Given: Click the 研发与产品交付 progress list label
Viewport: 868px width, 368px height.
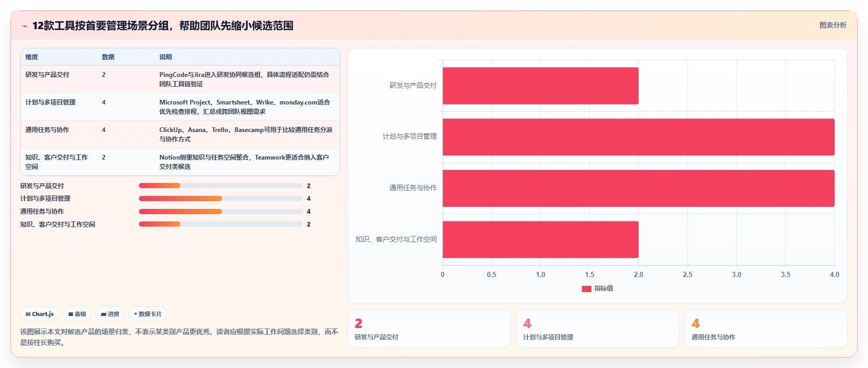Looking at the screenshot, I should click(x=42, y=186).
